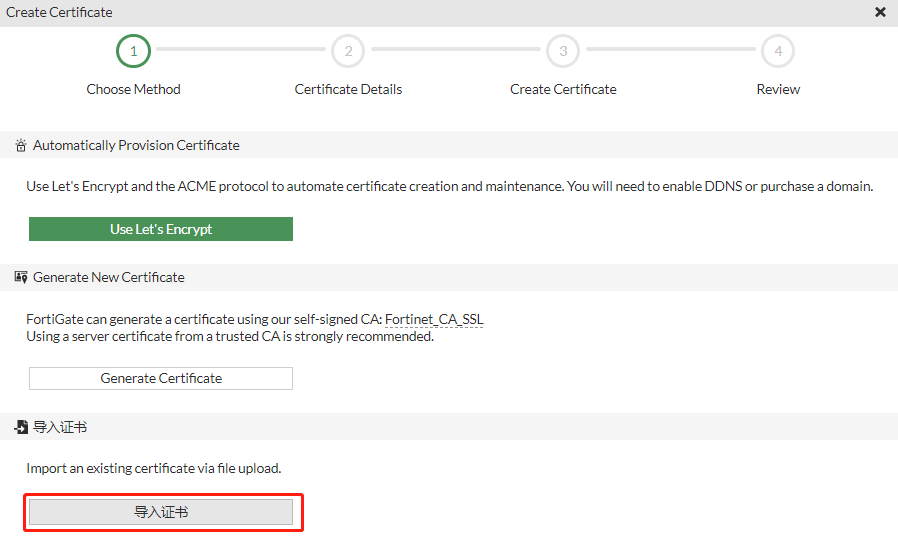898x547 pixels.
Task: Click the step 1 circle indicator
Action: coord(133,50)
